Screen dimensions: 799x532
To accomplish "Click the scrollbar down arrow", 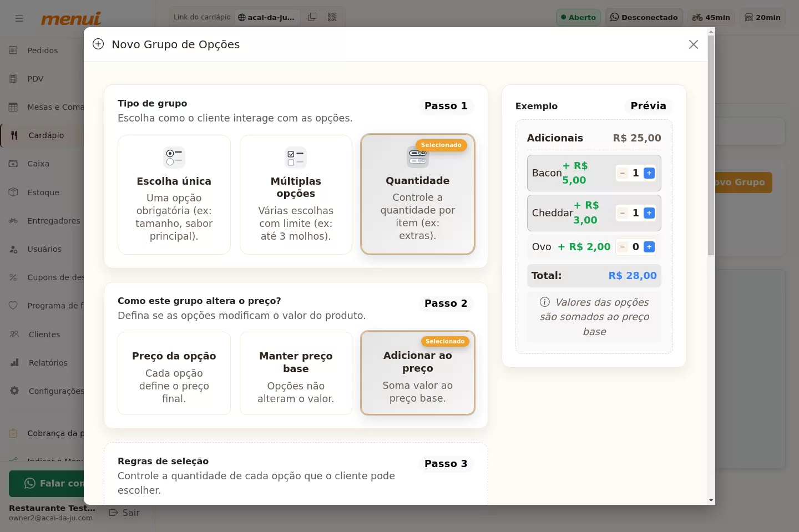I will (711, 500).
